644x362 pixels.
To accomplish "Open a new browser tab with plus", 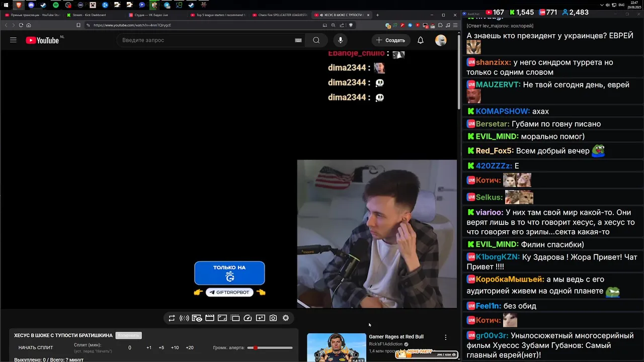I will click(x=378, y=15).
